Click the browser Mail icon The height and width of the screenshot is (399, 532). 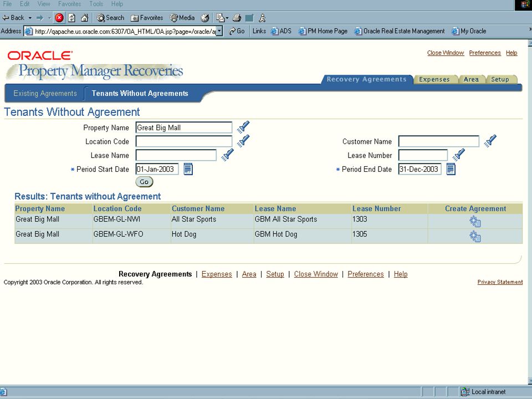220,18
